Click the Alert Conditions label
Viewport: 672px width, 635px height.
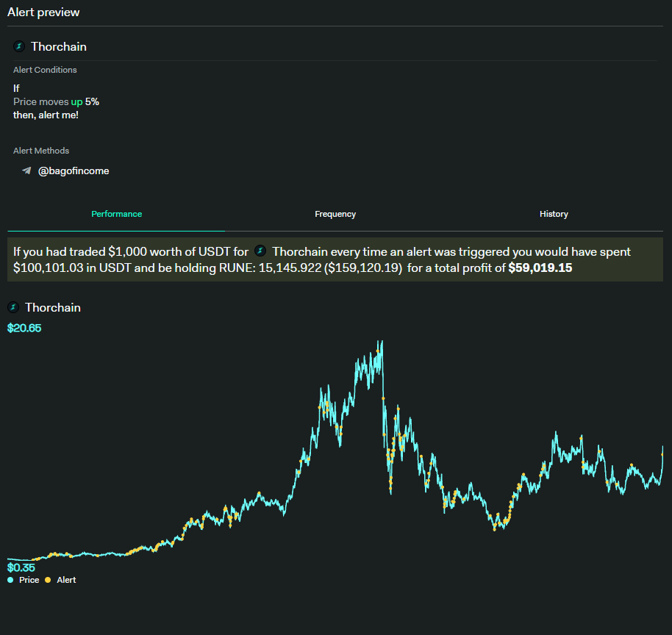tap(45, 70)
